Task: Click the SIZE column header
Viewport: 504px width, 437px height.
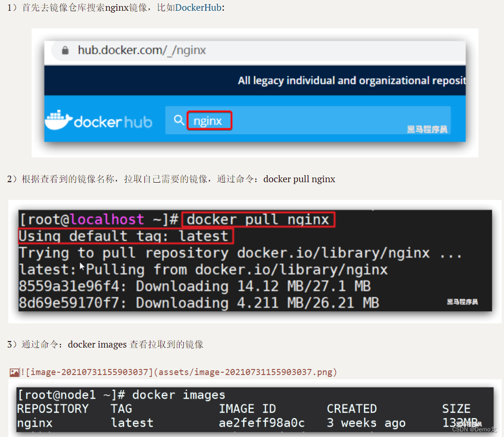Action: coord(457,409)
